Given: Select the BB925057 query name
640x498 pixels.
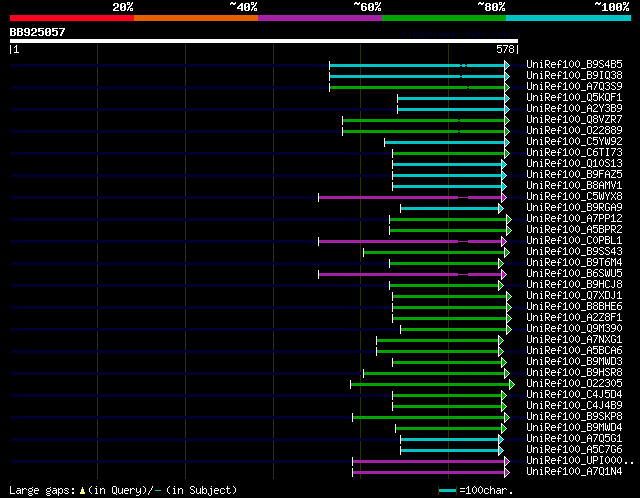Looking at the screenshot, I should (38, 32).
